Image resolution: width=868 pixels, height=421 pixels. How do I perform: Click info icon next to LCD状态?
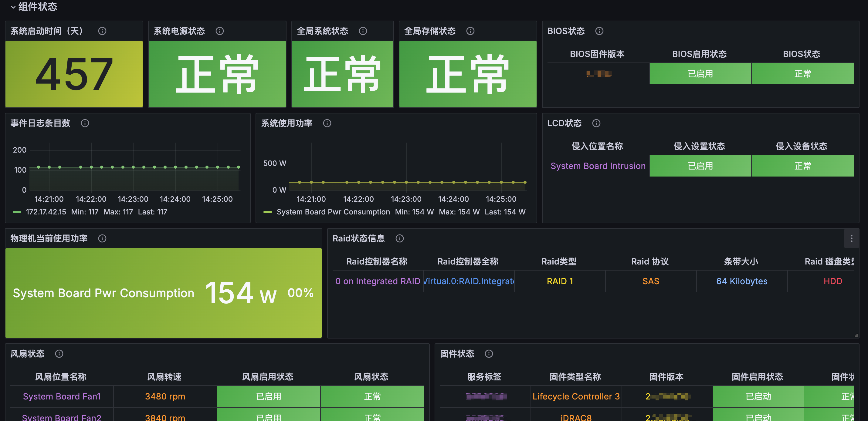(596, 123)
